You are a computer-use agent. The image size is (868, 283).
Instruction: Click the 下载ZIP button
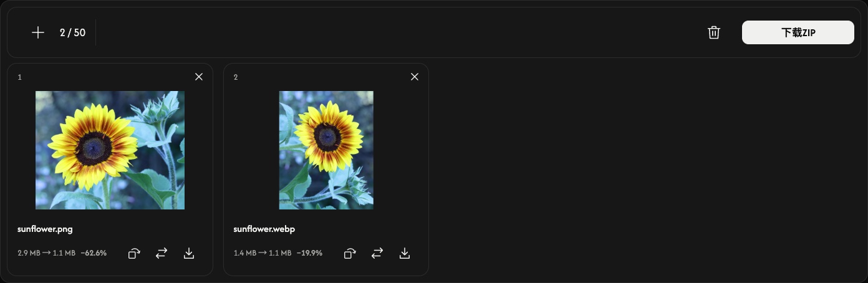[x=798, y=32]
